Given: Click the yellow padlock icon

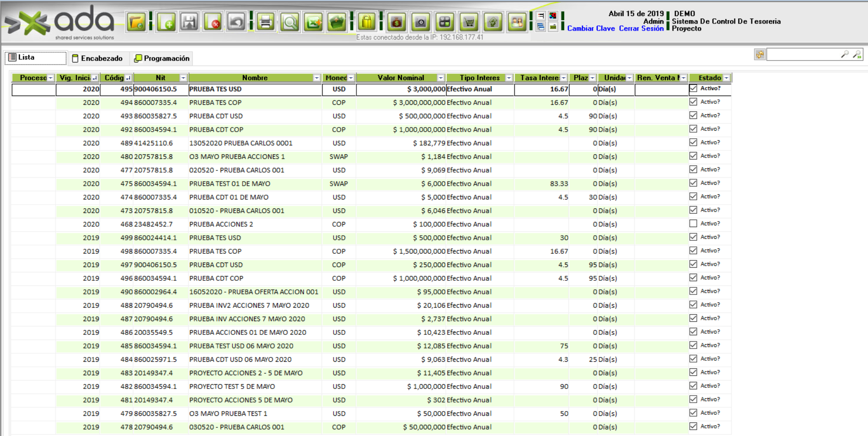Looking at the screenshot, I should [x=366, y=22].
